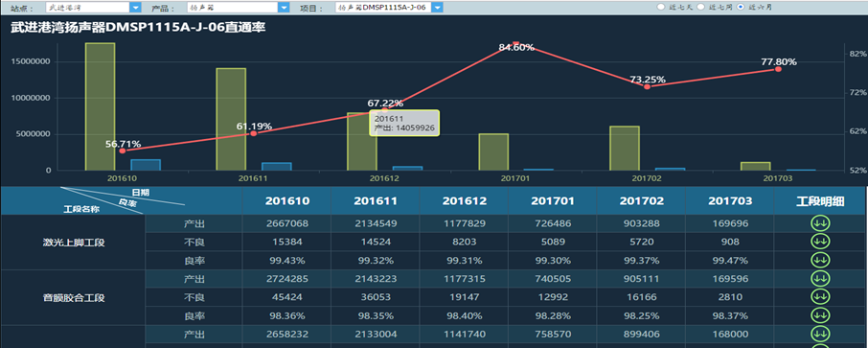Screen dimensions: 868x348
Task: Open the 项目 dropdown arrow
Action: [437, 8]
